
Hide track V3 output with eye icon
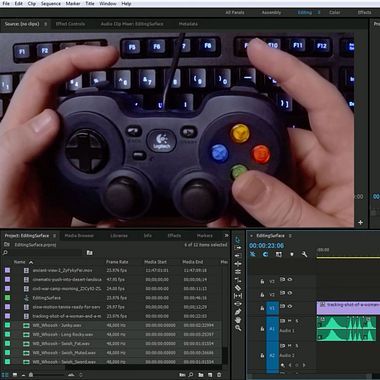[290, 279]
